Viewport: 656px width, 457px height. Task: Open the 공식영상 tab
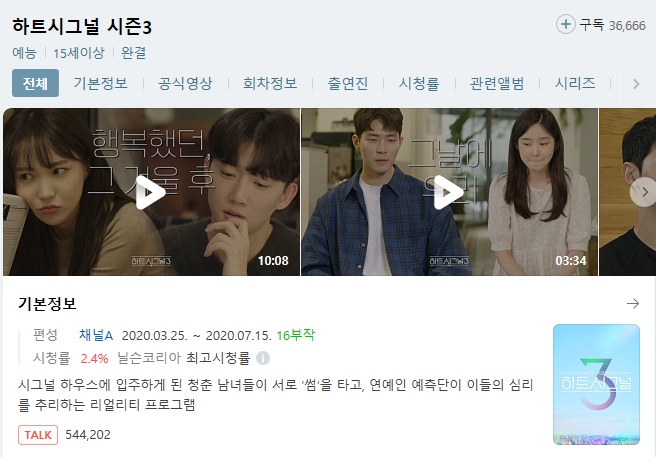[x=185, y=83]
